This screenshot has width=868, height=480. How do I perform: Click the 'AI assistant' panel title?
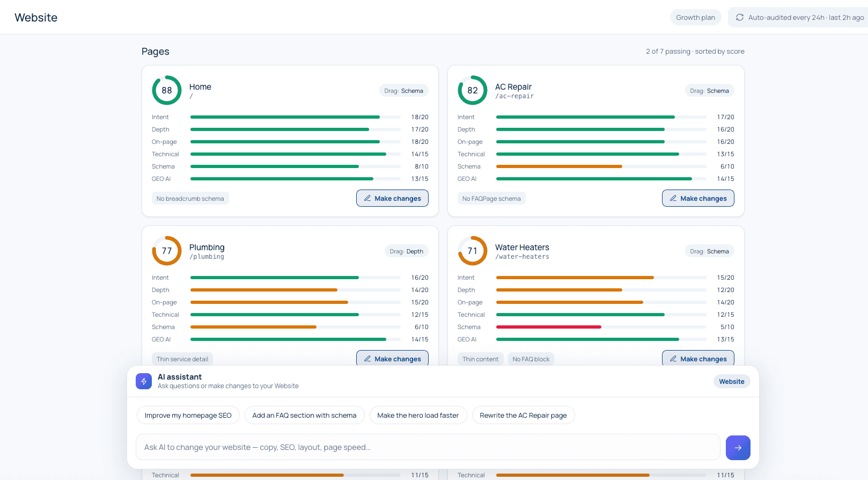[180, 377]
